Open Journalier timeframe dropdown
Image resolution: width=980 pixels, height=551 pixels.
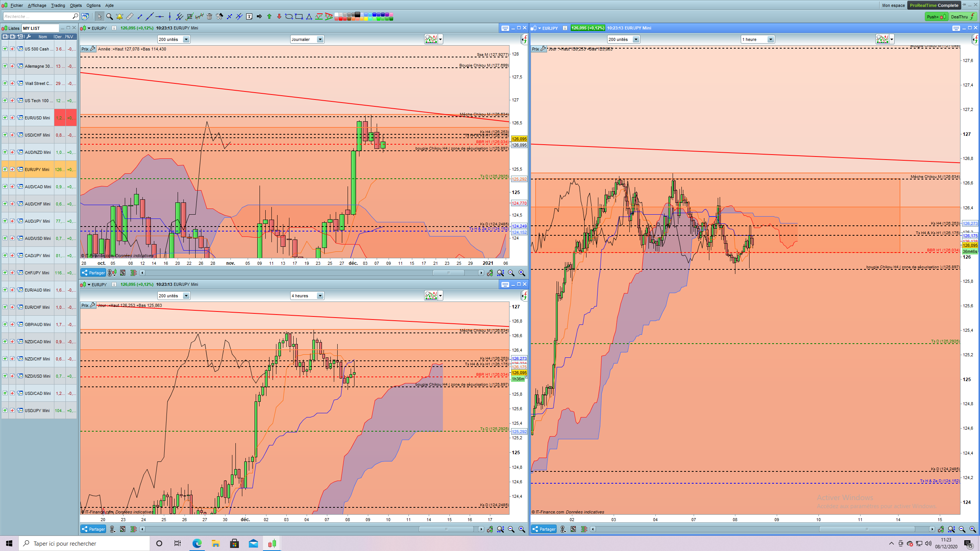320,39
